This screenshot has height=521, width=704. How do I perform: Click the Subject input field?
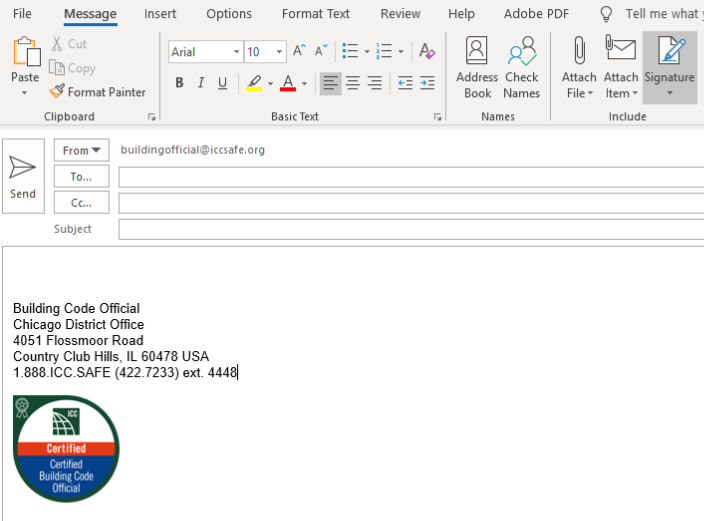point(411,230)
